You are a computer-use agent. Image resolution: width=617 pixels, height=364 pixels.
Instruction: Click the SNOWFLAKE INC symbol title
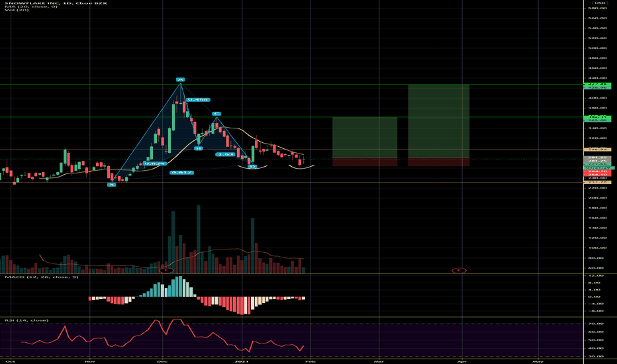coord(56,3)
